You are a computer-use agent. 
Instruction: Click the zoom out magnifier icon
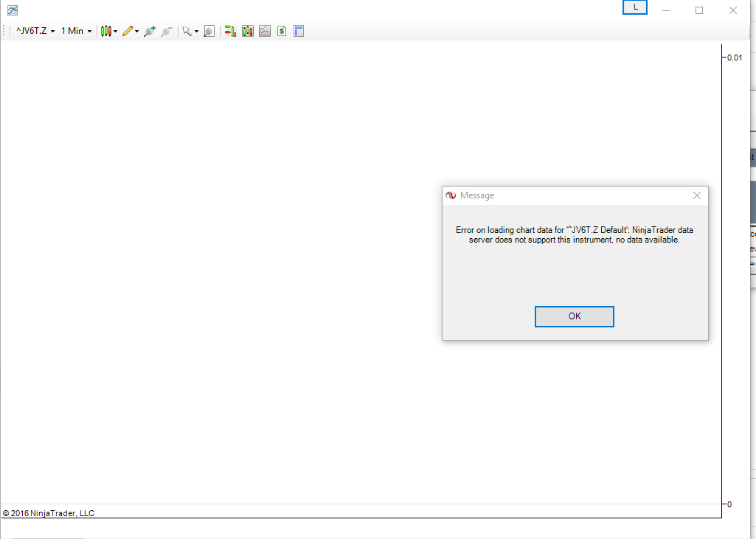[x=167, y=31]
